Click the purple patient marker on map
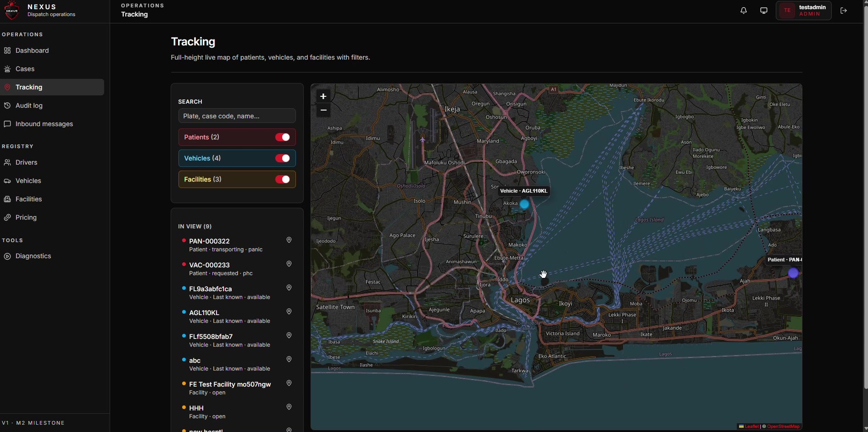Image resolution: width=868 pixels, height=432 pixels. (794, 273)
